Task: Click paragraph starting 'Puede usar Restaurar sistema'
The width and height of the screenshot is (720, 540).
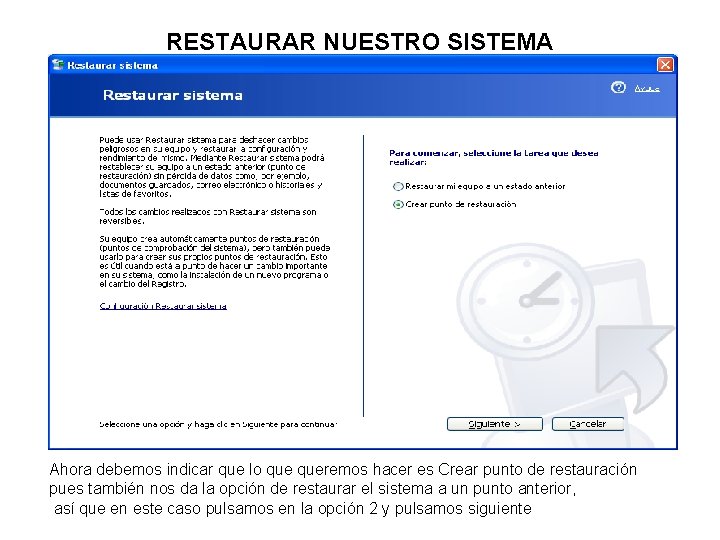Action: pyautogui.click(x=212, y=167)
